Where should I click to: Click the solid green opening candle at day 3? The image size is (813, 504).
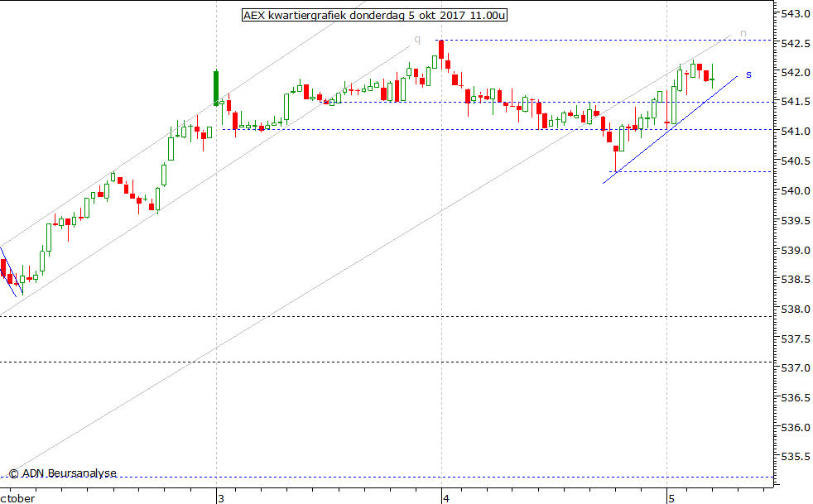pos(216,89)
